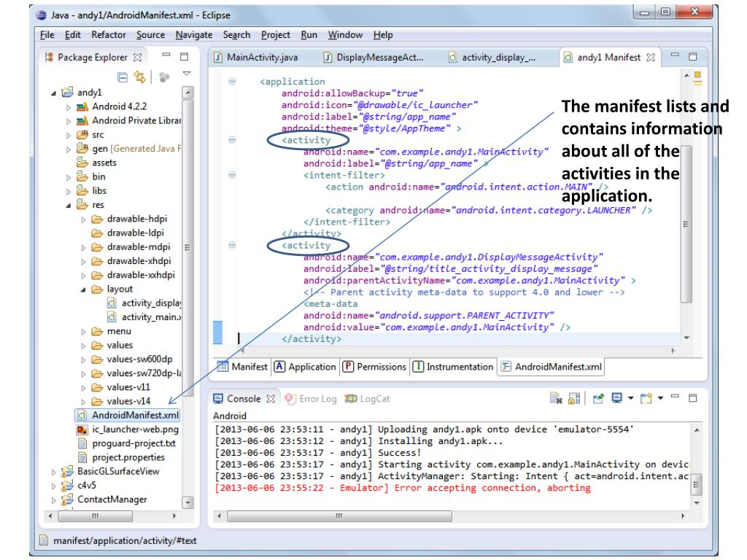Select the menu resource folder
Image resolution: width=747 pixels, height=560 pixels.
112,332
